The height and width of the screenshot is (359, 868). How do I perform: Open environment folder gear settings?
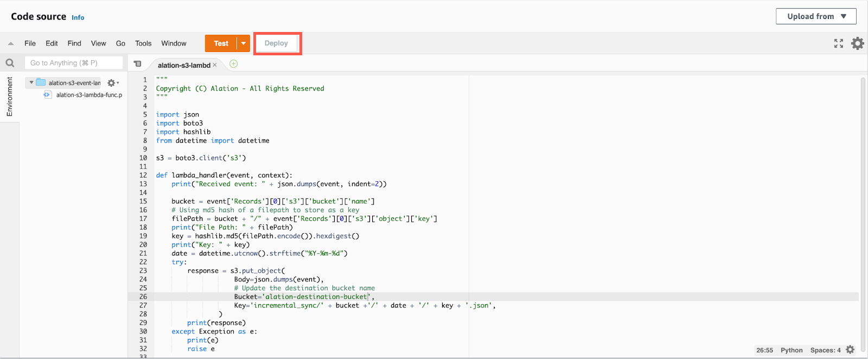[x=112, y=83]
